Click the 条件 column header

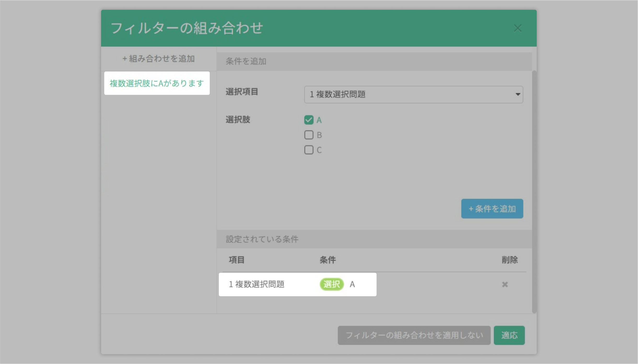[328, 260]
